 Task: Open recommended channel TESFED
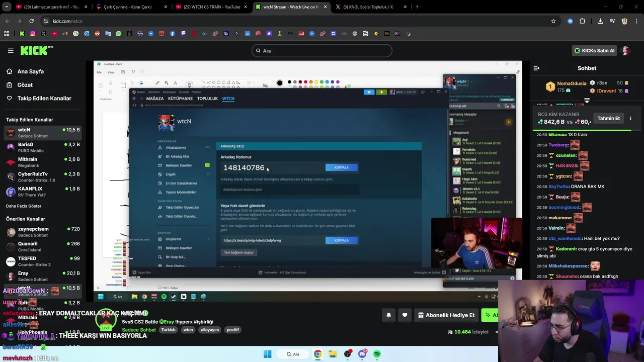point(42,261)
